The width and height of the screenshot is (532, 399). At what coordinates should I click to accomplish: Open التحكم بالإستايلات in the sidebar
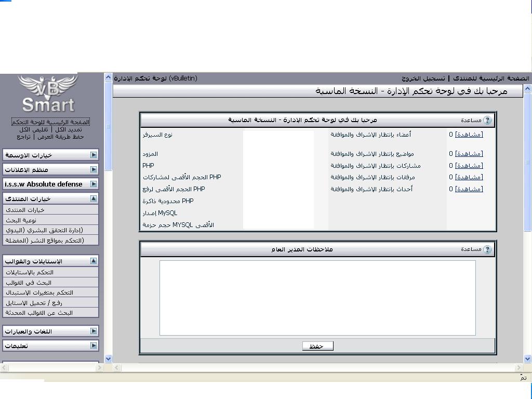pos(30,272)
